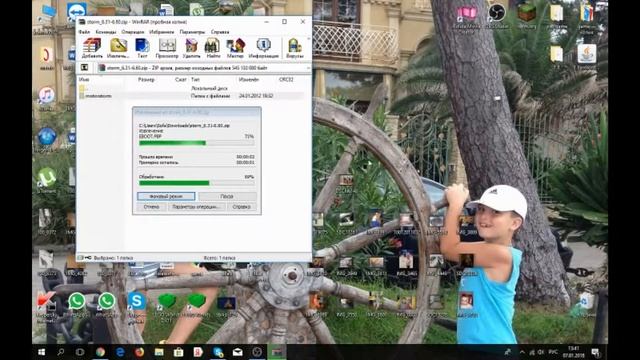The image size is (640, 360).
Task: Click the taskbar search magnifier
Action: pos(60,352)
